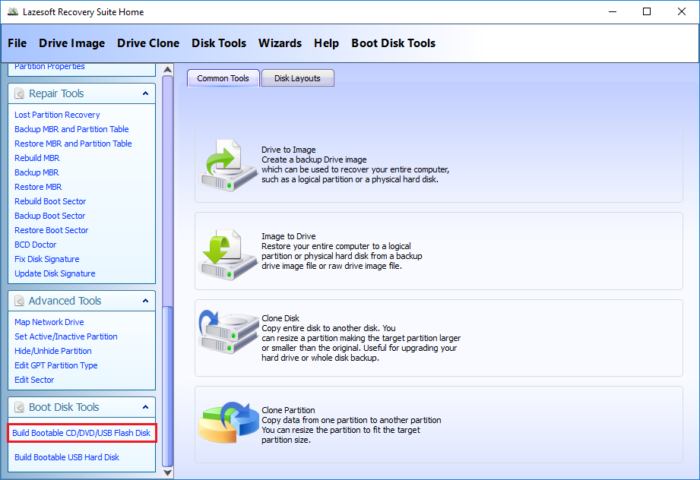Click Backup MBR and Partition Table link
Viewport: 700px width, 480px height.
click(x=71, y=129)
